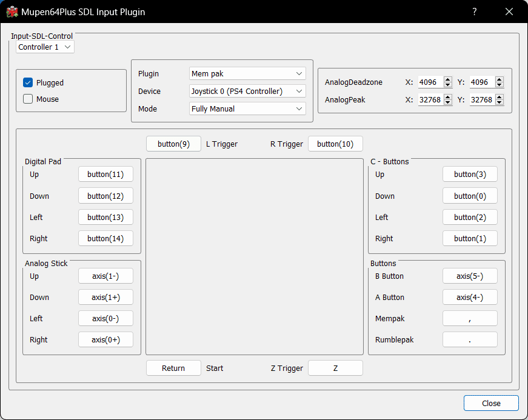Decrease AnalogDeadzone Y value
Viewport: 528px width, 420px height.
500,85
